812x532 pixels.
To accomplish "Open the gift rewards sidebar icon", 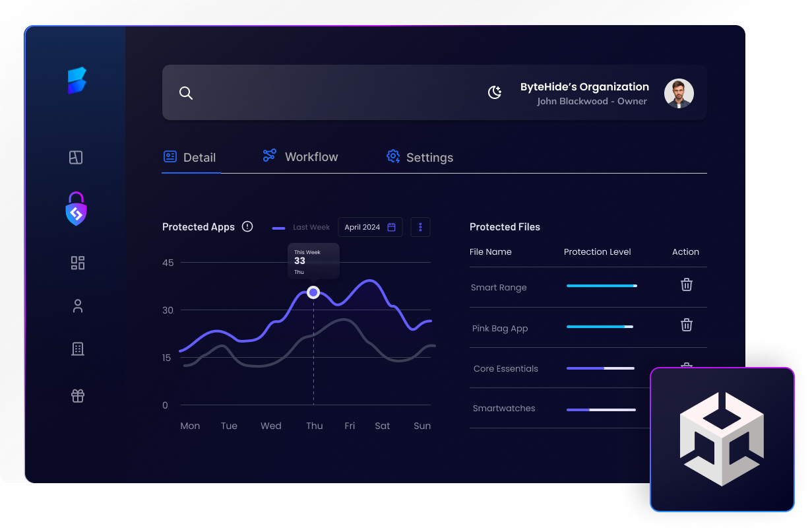I will click(x=78, y=396).
